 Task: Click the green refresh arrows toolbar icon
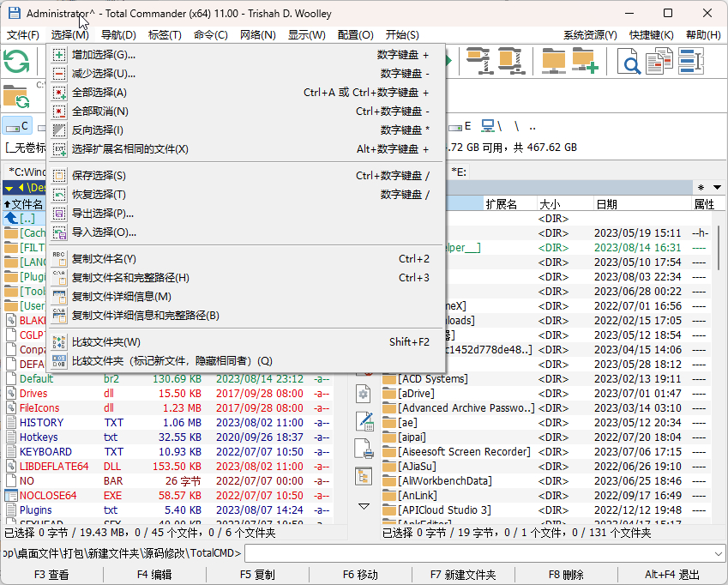[16, 61]
